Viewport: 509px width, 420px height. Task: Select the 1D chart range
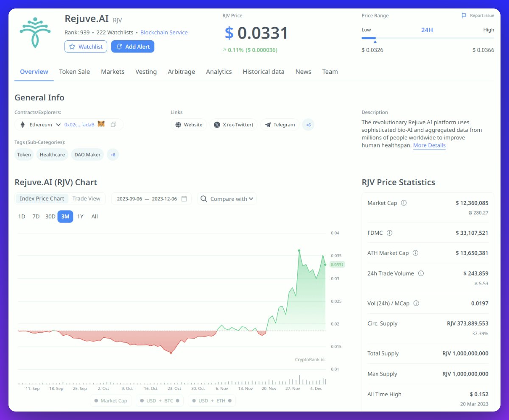click(x=22, y=217)
